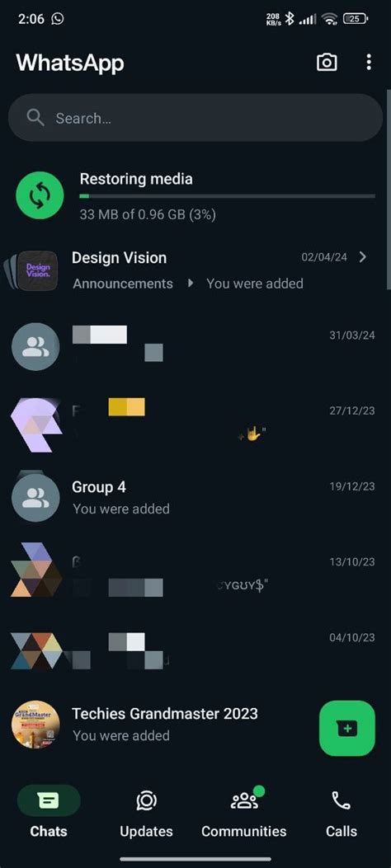Screen dimensions: 391x868
Task: Expand Design Vision community with chevron
Action: (x=363, y=257)
